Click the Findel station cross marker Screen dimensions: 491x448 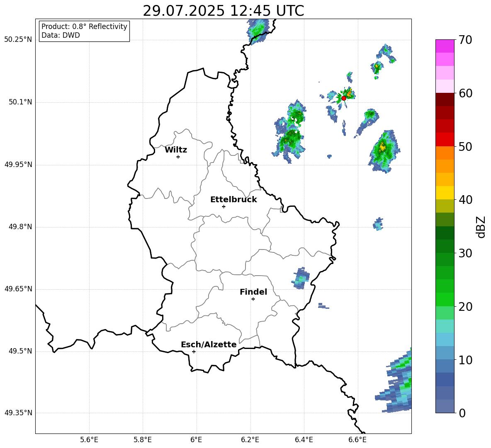coord(253,299)
